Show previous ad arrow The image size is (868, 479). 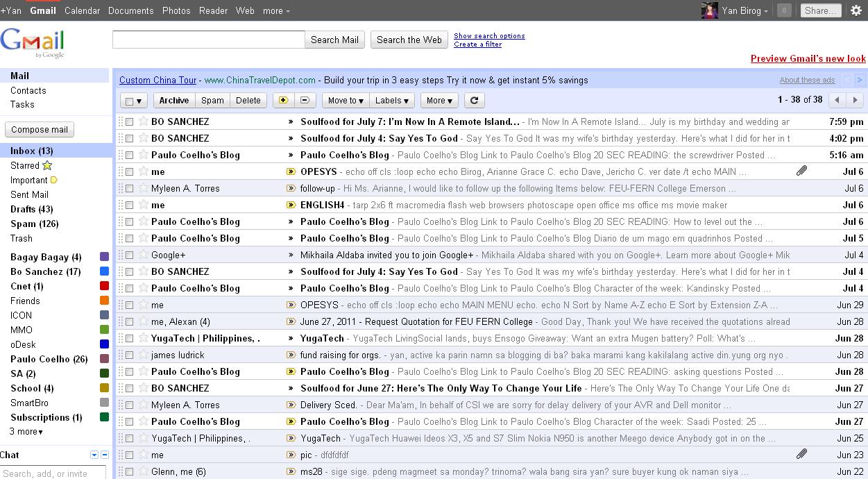point(847,80)
